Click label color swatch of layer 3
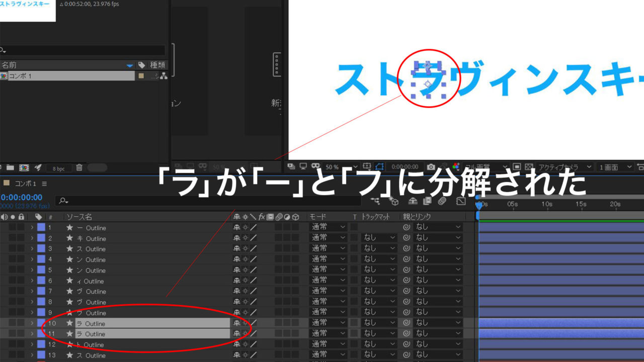The height and width of the screenshot is (362, 644). (x=41, y=249)
